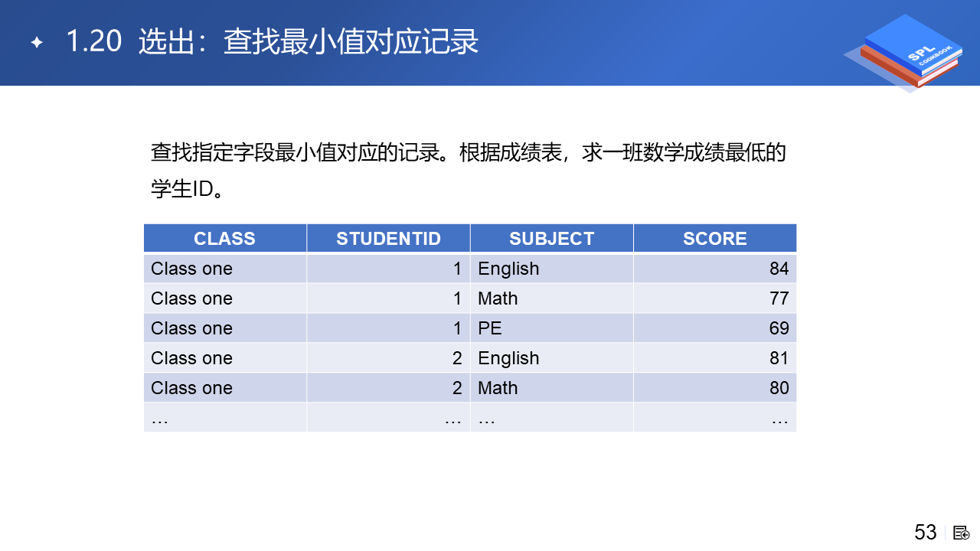Click Math in the row scoring 80
The image size is (980, 551).
coord(552,388)
